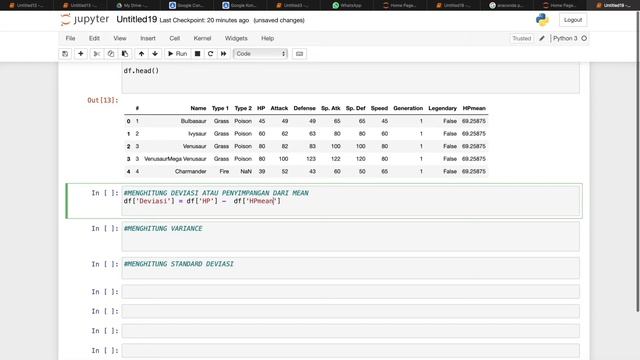
Task: Click the VenusaurMega Venusaur cell
Action: (x=175, y=159)
